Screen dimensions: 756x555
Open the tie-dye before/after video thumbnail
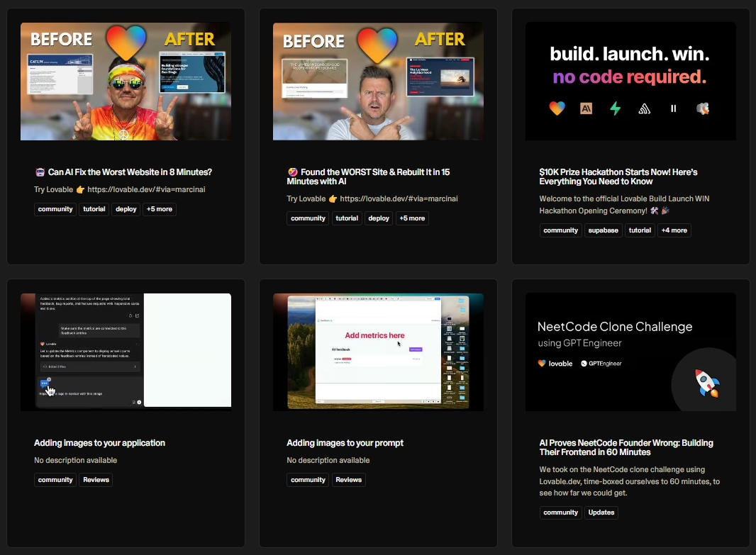coord(126,82)
